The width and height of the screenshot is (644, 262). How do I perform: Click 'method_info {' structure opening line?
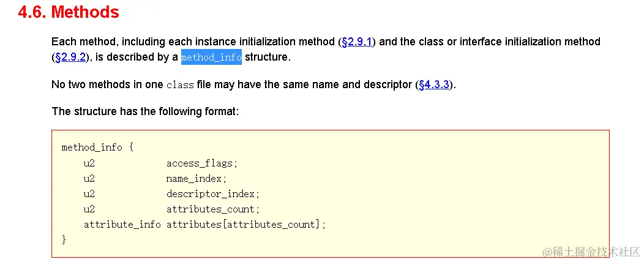[x=97, y=148]
